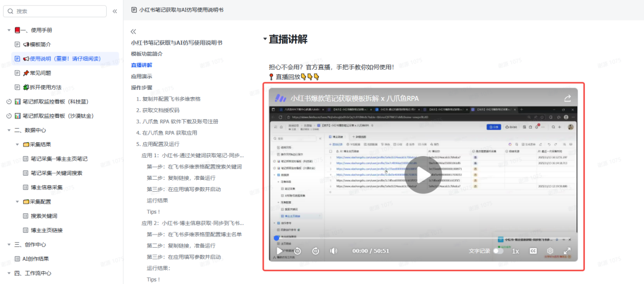Open the 搜索关键词 table
644x284 pixels.
(44, 216)
